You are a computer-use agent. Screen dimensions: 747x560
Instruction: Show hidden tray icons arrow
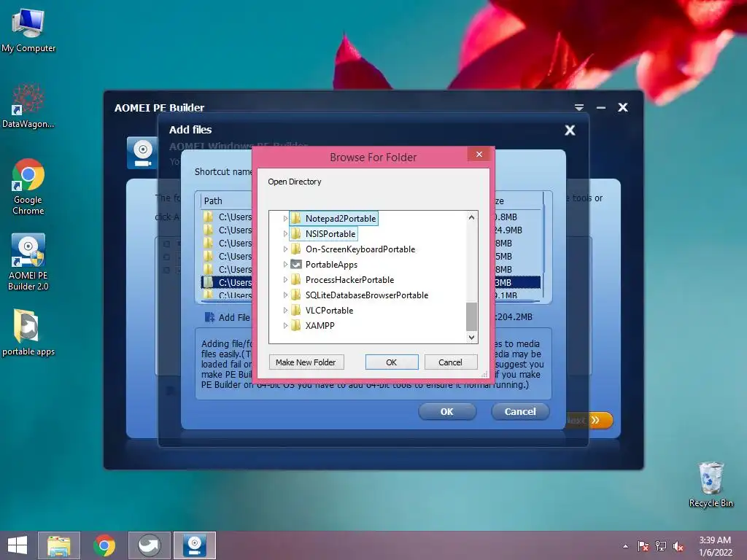click(x=625, y=546)
